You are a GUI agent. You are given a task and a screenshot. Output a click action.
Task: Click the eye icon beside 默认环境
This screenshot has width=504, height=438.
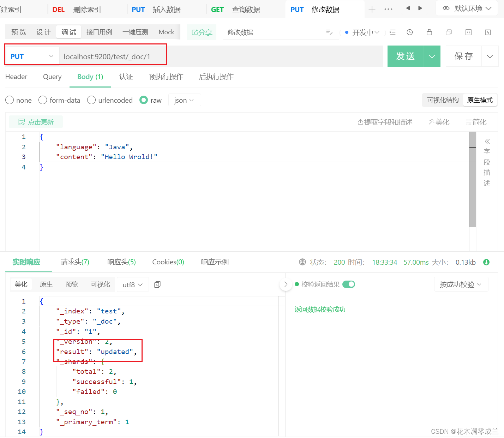446,8
